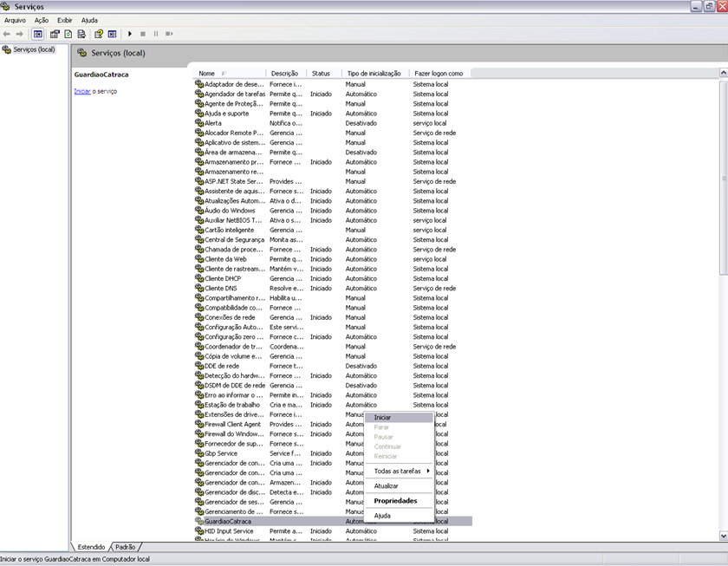Select the Auxiliar NetBIOS T... service name
Image resolution: width=728 pixels, height=566 pixels.
[233, 220]
